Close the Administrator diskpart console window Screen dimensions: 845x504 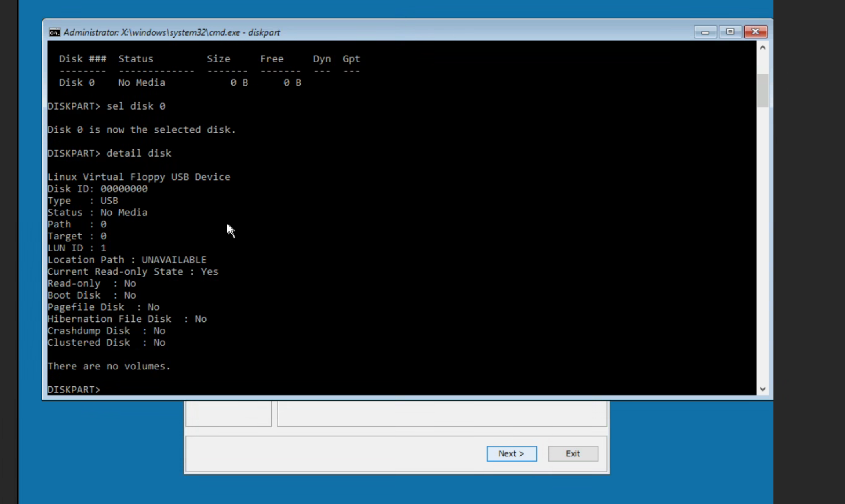[x=755, y=32]
